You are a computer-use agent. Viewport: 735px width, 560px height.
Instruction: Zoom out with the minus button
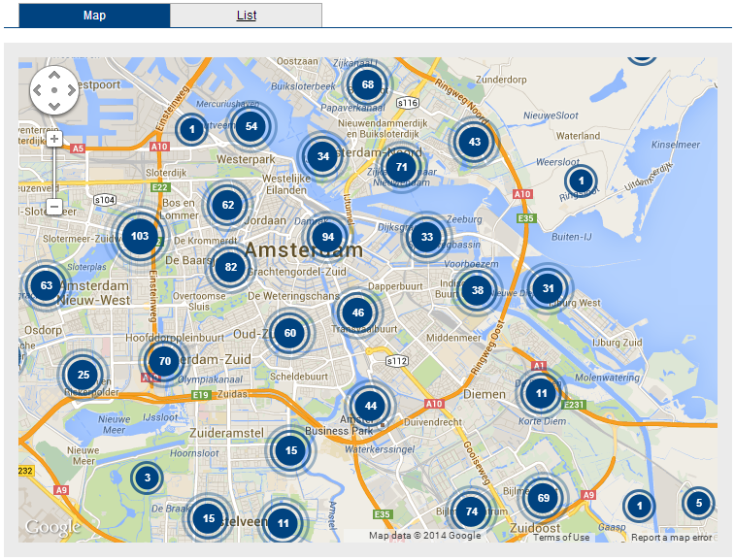(x=54, y=207)
